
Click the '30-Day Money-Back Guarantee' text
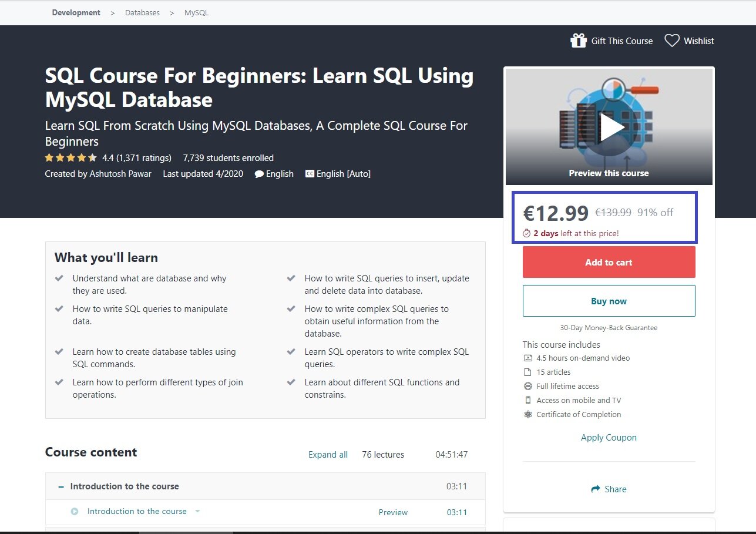609,328
